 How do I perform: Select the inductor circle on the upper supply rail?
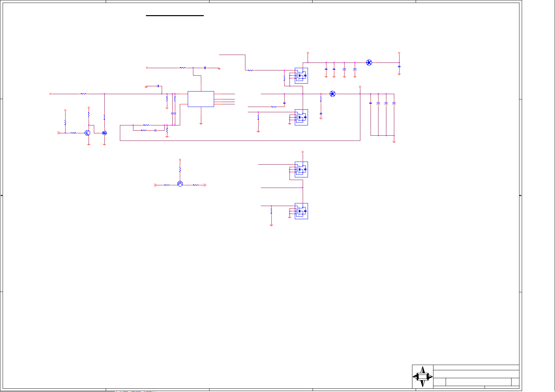[369, 63]
